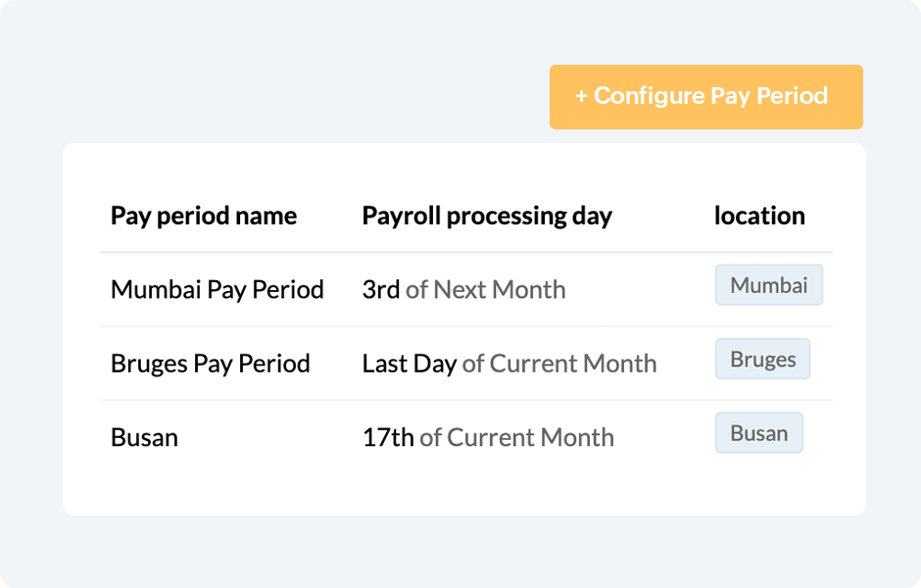Click the grey 'of Next Month' text
Viewport: 921px width, 588px height.
tap(486, 290)
